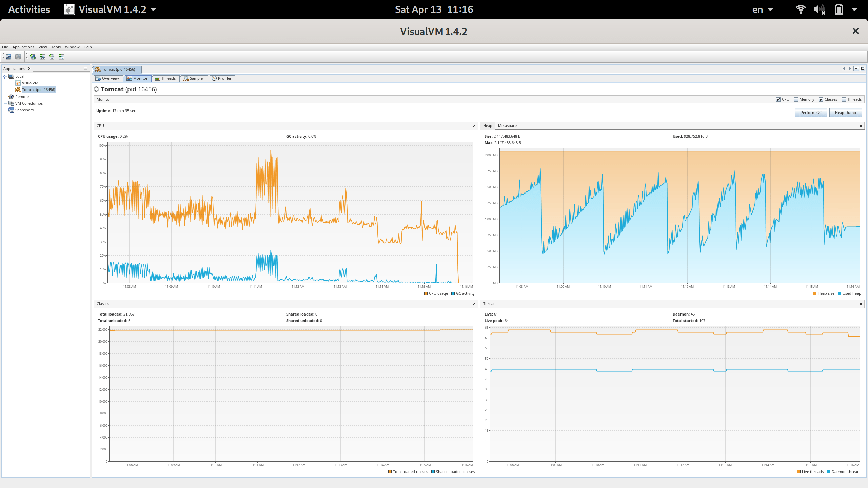This screenshot has width=868, height=488.
Task: Minimize the Applications panel
Action: [x=85, y=69]
